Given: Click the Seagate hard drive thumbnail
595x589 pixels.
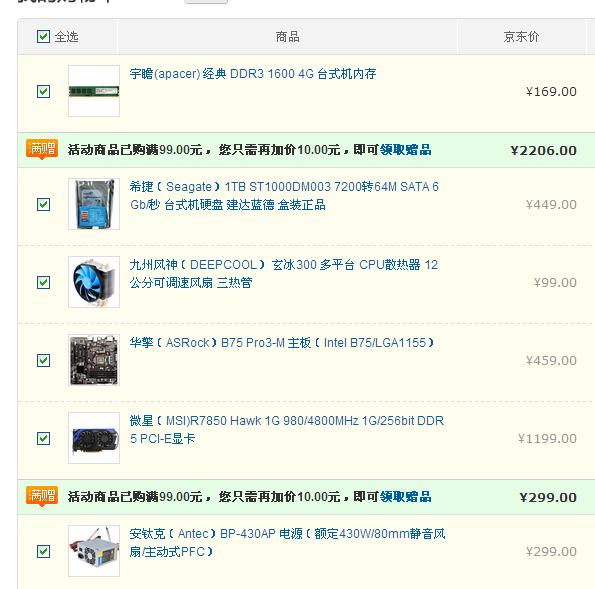Looking at the screenshot, I should click(94, 204).
